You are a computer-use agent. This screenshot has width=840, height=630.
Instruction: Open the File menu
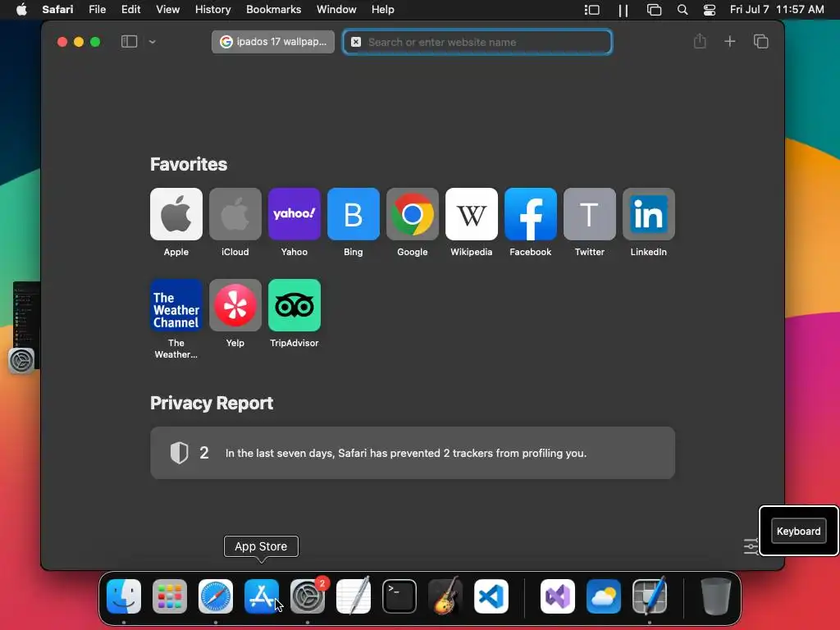coord(97,10)
